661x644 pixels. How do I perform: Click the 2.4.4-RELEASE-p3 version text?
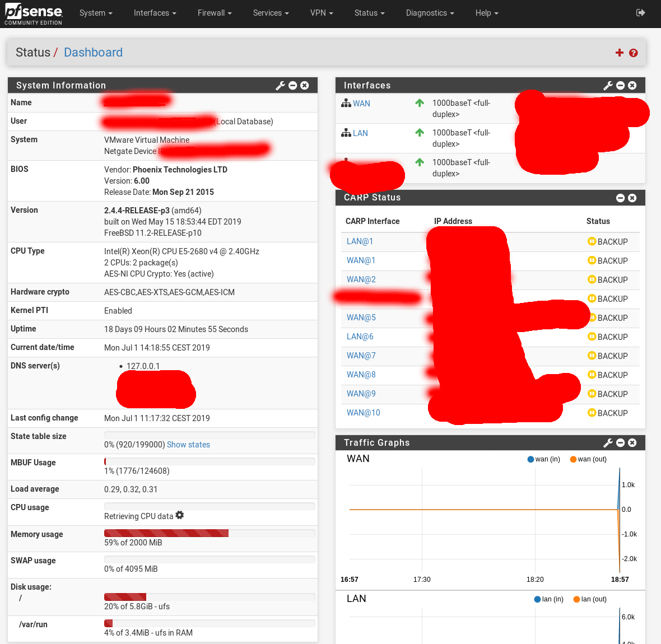pos(137,211)
